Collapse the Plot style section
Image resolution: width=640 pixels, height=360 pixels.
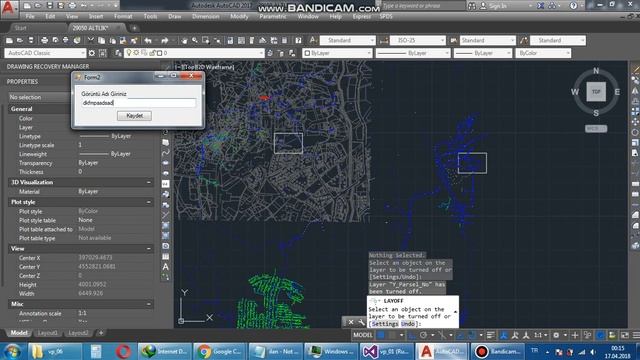pyautogui.click(x=149, y=202)
